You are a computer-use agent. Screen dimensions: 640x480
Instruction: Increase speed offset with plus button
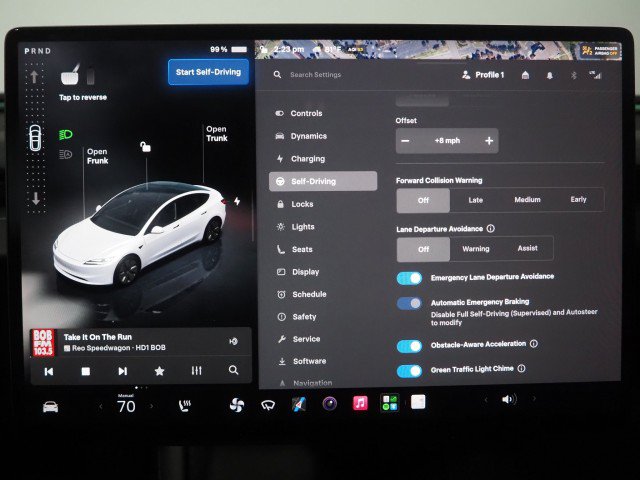pos(489,141)
